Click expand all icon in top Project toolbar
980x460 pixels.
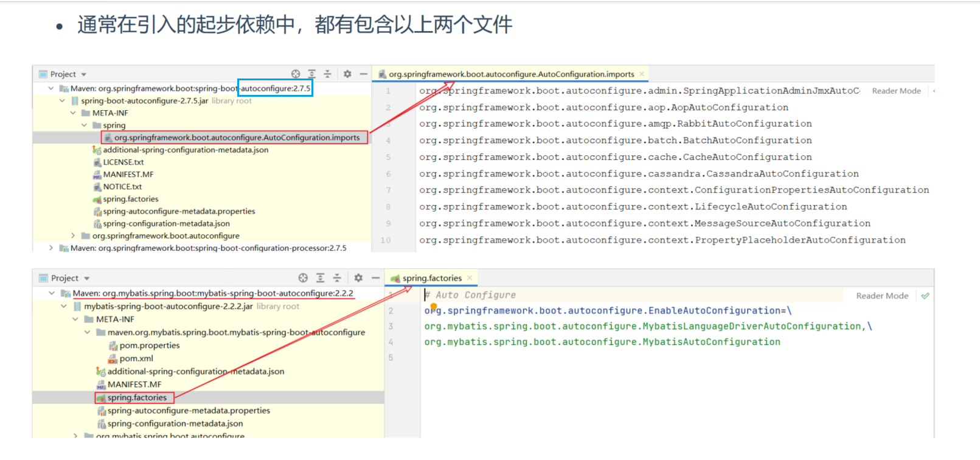[x=311, y=74]
